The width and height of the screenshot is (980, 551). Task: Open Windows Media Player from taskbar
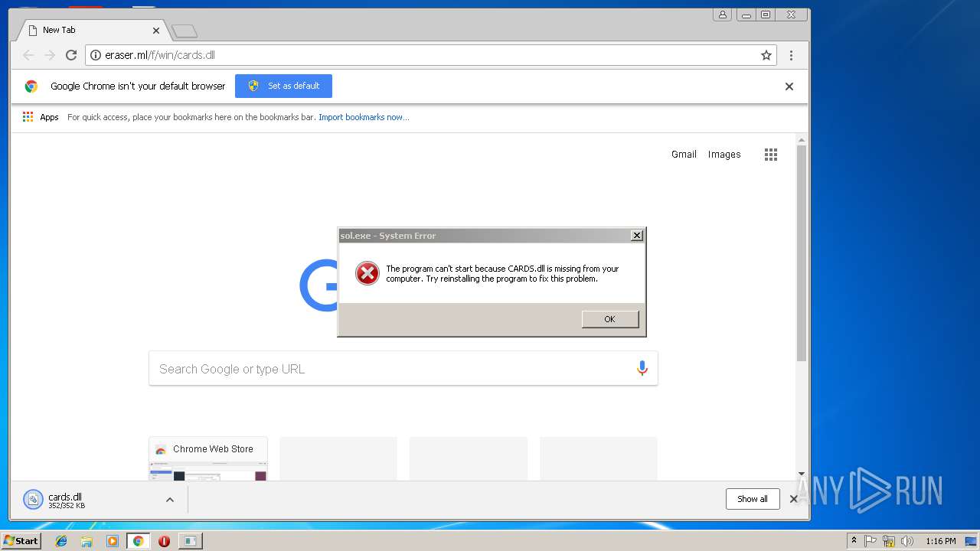[x=113, y=541]
